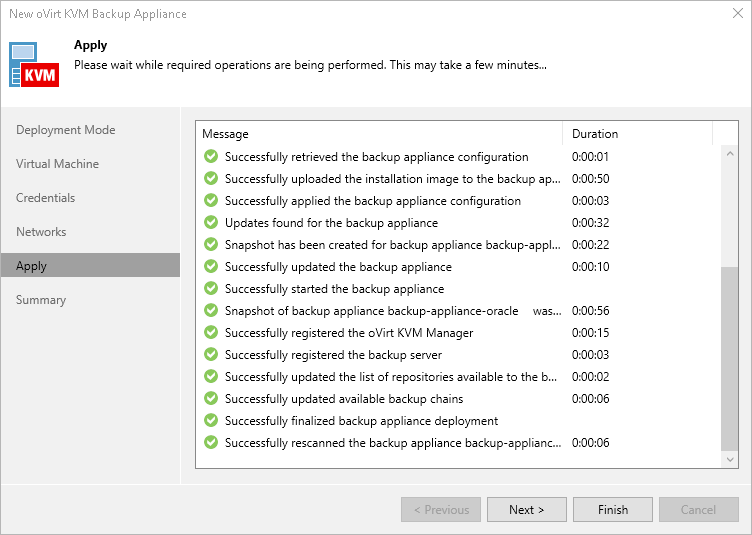752x535 pixels.
Task: Select 'Successfully registered the oVirt KVM Manager' message
Action: click(349, 333)
